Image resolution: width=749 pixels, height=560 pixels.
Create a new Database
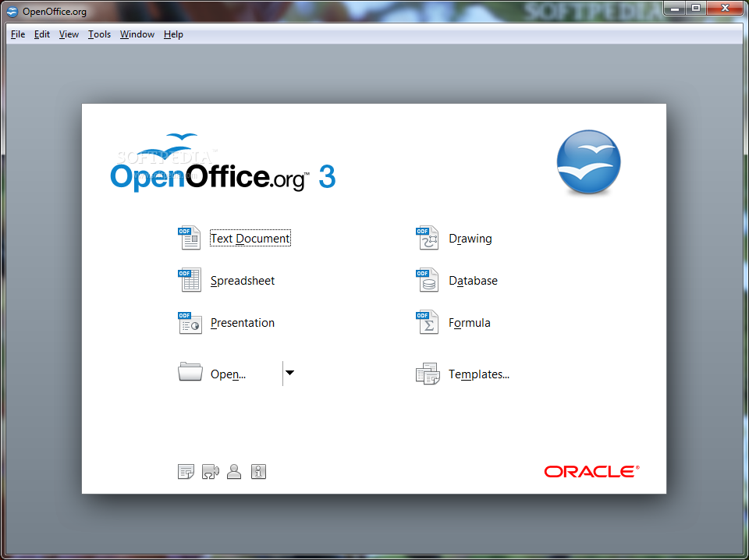coord(474,281)
